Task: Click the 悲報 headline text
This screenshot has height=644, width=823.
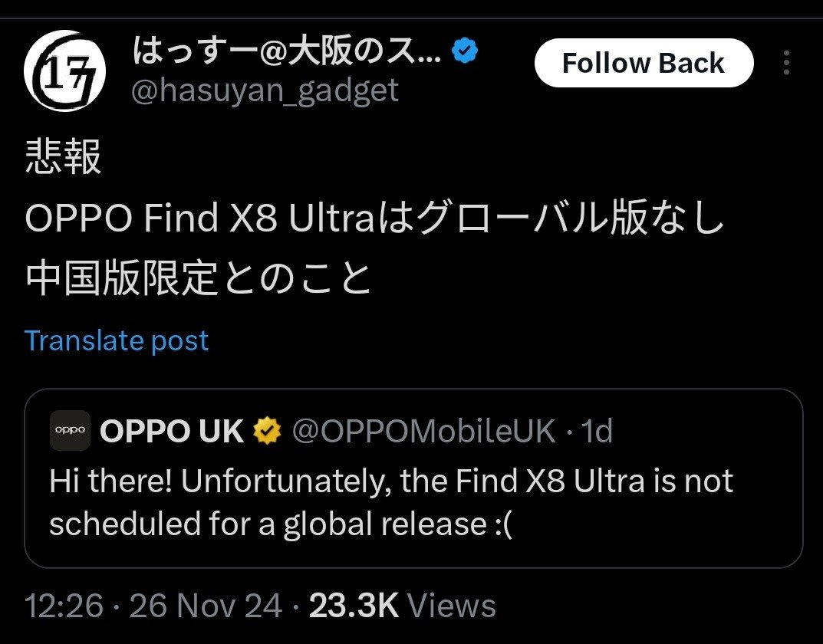Action: 63,159
